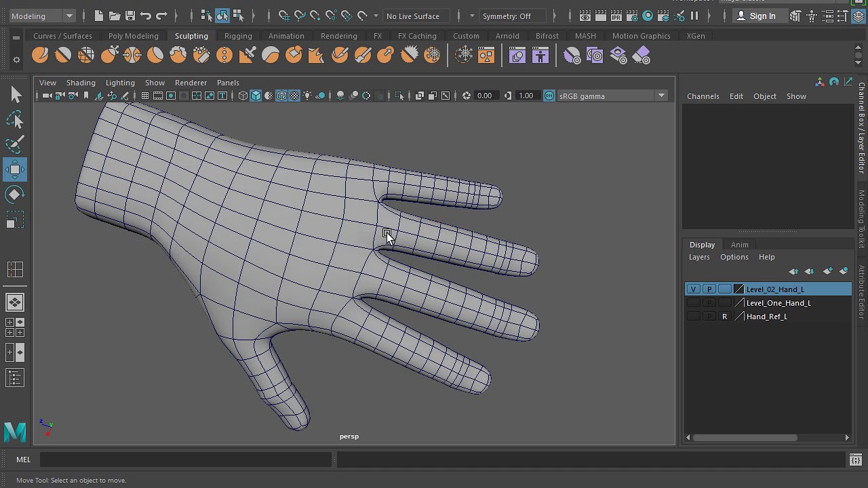Select the Fill sculpt tool
Image resolution: width=868 pixels, height=488 pixels.
[x=317, y=56]
